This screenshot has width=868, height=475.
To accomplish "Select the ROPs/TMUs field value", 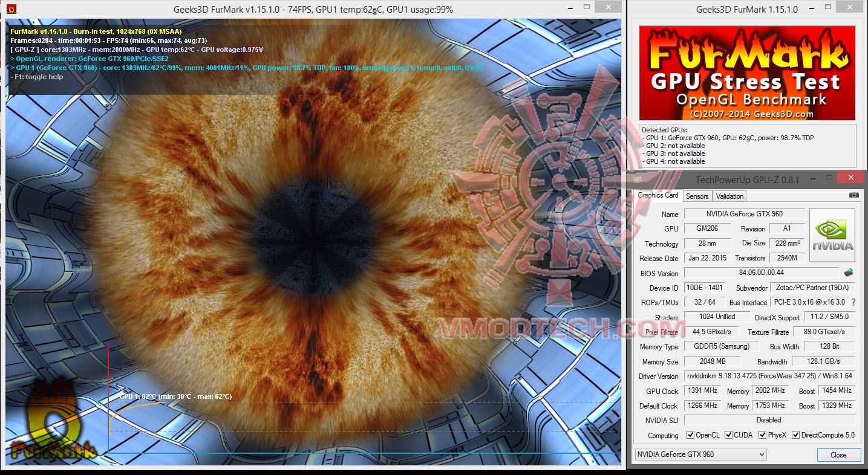I will (703, 302).
